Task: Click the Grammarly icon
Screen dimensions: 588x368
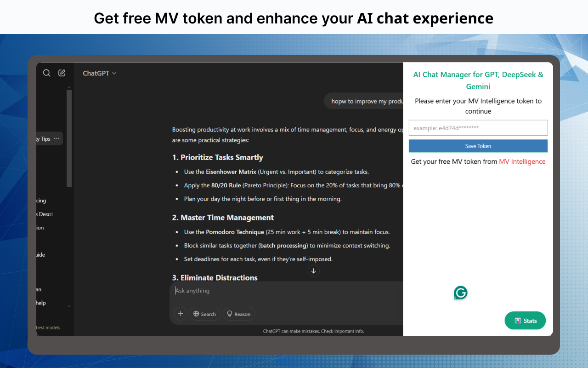Action: tap(461, 293)
